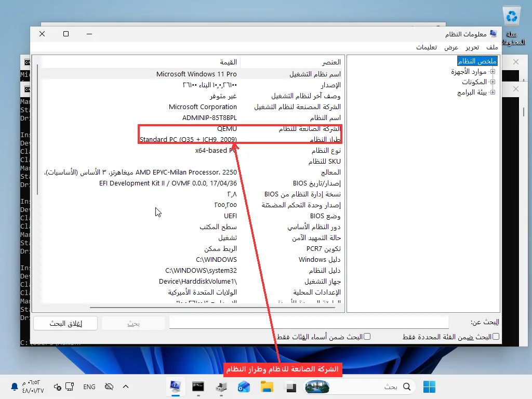Select the اسم نظام التشغيل row
Viewport: 532px width, 399px height.
(x=190, y=74)
